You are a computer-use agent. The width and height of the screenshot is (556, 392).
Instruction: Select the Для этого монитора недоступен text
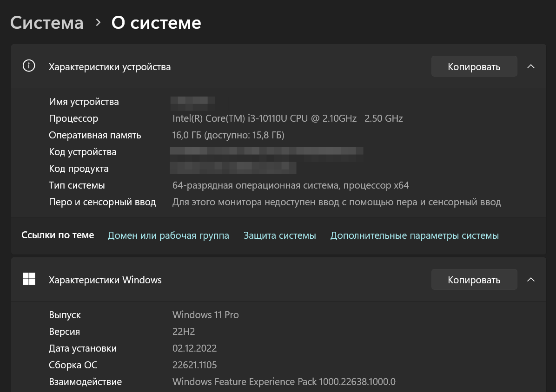click(337, 202)
